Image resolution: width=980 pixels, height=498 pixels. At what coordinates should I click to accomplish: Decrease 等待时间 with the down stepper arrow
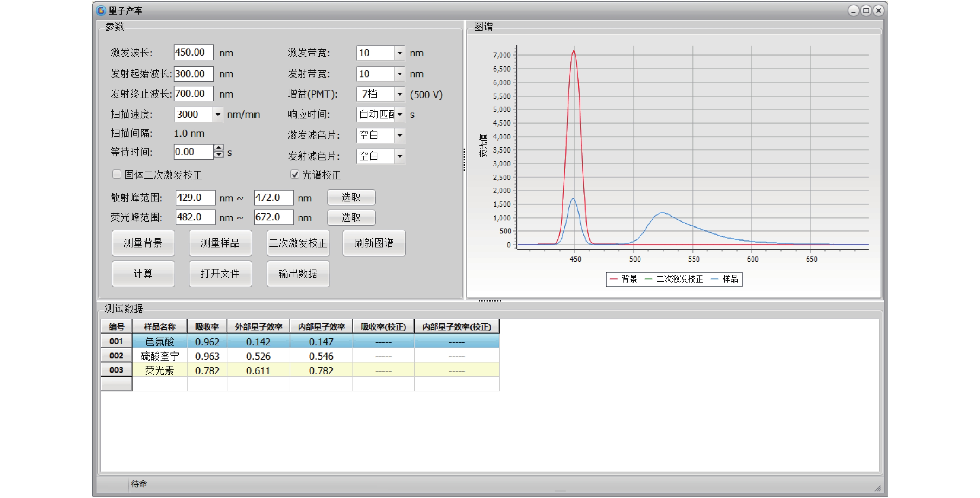(219, 154)
